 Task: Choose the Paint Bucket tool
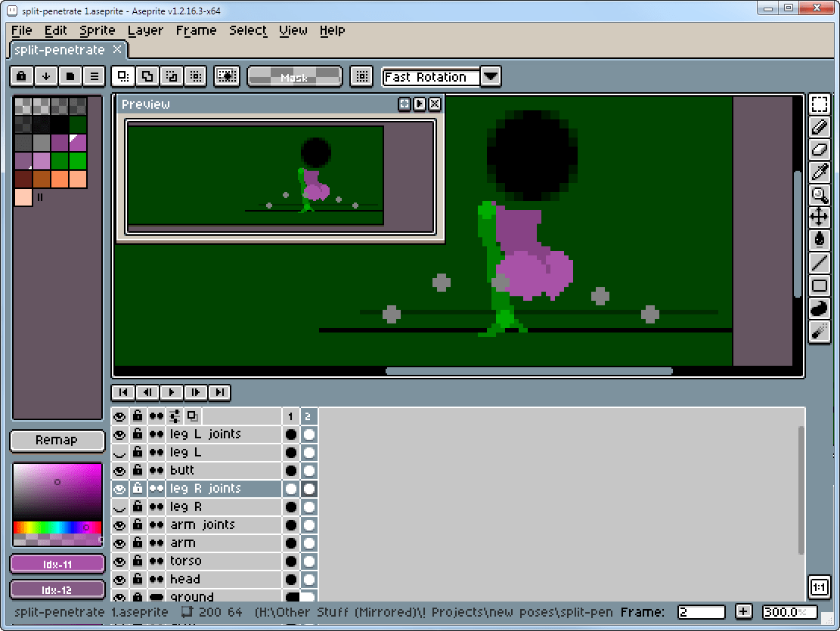(819, 240)
